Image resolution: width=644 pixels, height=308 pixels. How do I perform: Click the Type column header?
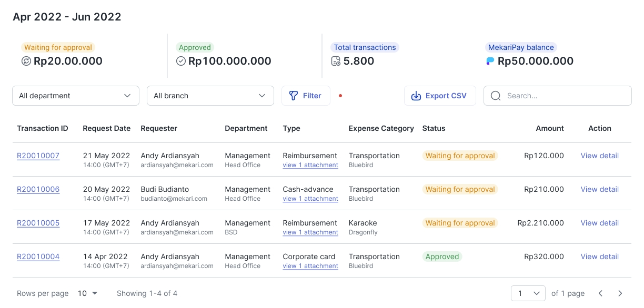(x=291, y=128)
